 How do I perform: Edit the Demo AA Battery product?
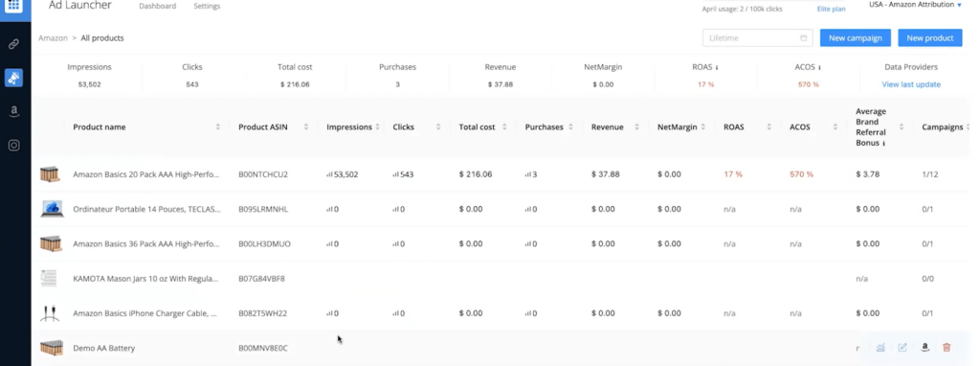pos(902,348)
